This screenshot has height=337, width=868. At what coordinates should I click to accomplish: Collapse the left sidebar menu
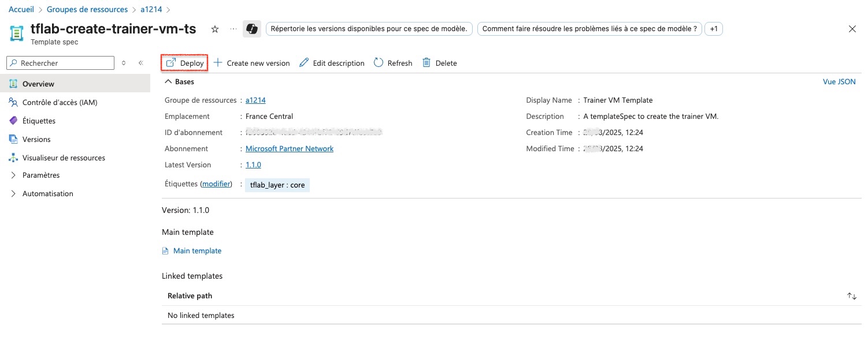140,63
